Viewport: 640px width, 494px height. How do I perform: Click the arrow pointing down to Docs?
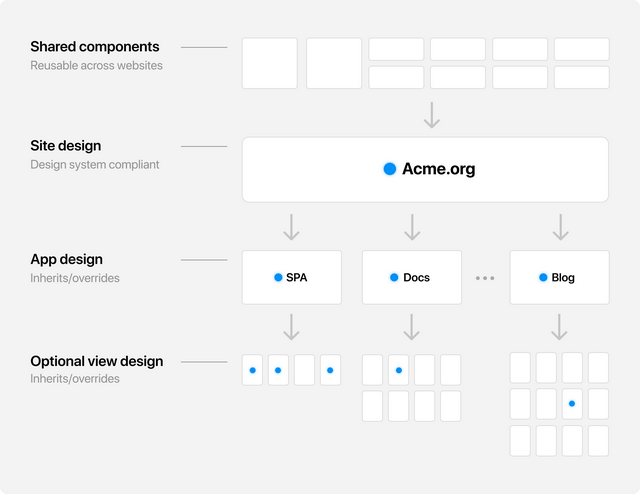412,226
